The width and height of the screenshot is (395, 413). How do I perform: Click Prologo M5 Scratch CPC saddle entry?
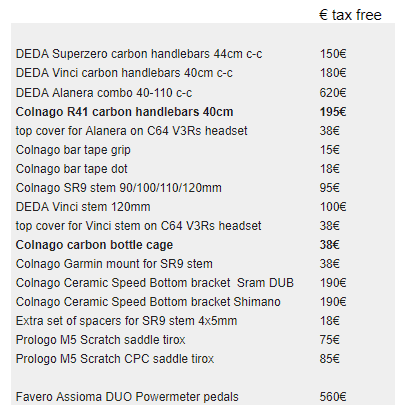tap(115, 359)
